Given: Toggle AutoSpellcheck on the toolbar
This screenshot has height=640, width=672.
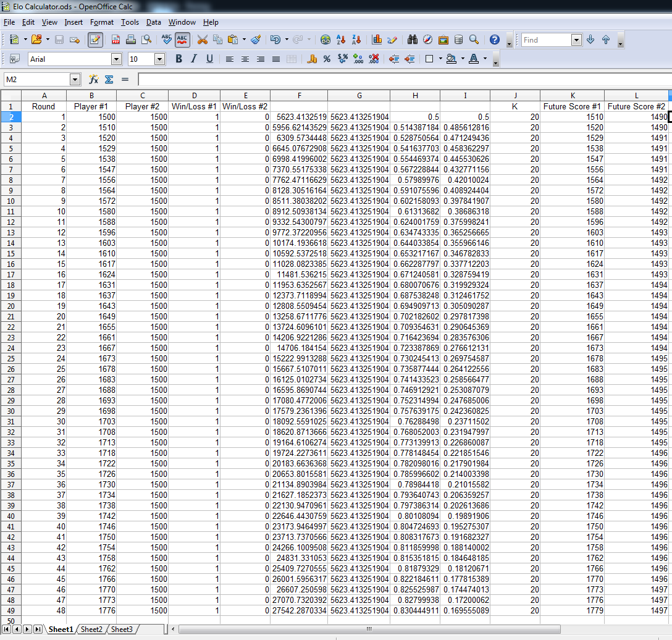Looking at the screenshot, I should 182,40.
